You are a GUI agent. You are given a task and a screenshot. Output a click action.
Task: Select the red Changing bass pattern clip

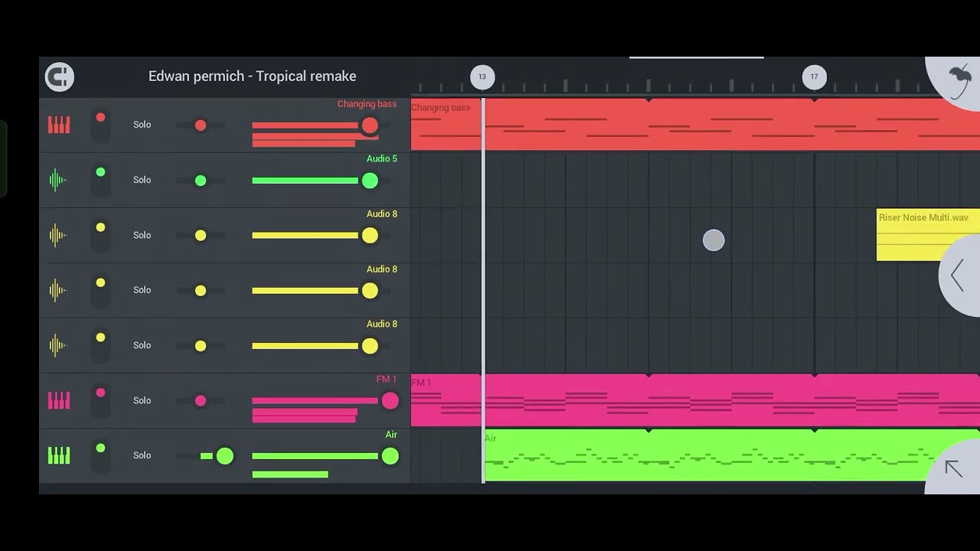[695, 124]
